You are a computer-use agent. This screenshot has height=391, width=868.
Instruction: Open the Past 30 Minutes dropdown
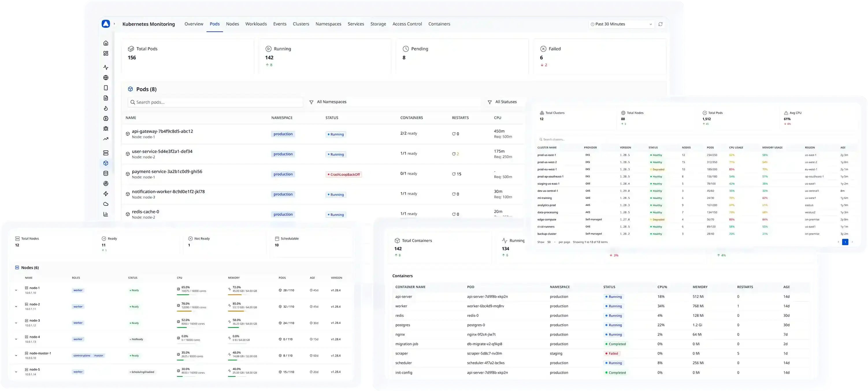pyautogui.click(x=621, y=24)
